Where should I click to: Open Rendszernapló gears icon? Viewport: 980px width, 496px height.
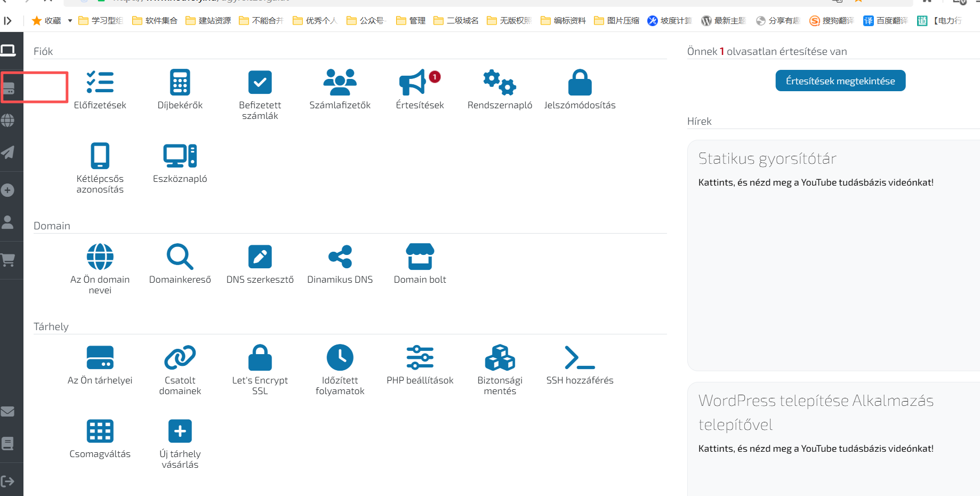(500, 83)
